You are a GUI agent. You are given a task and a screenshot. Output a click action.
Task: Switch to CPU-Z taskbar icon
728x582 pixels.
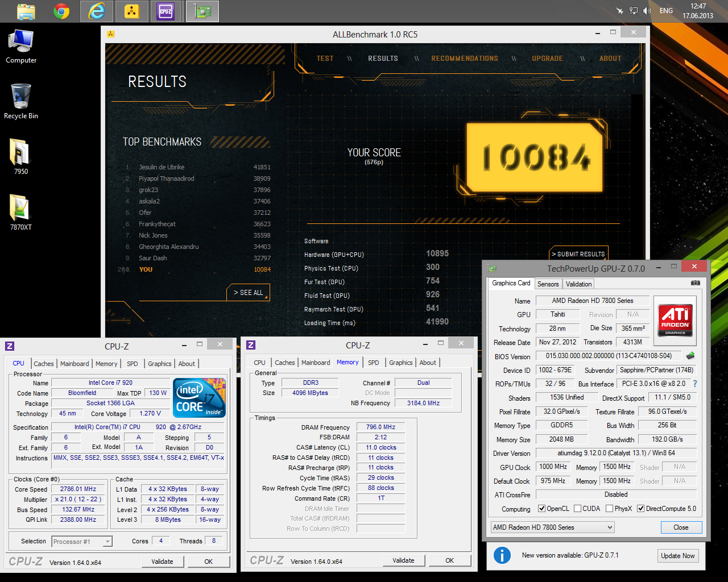coord(166,11)
